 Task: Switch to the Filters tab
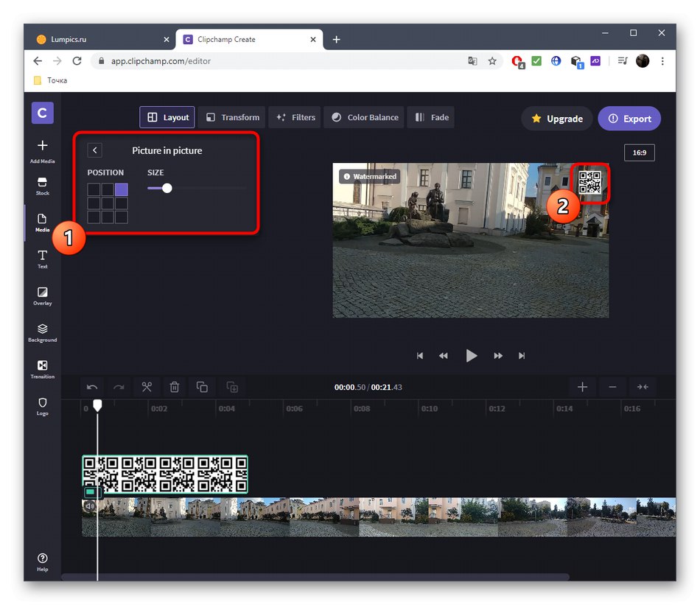coord(295,117)
